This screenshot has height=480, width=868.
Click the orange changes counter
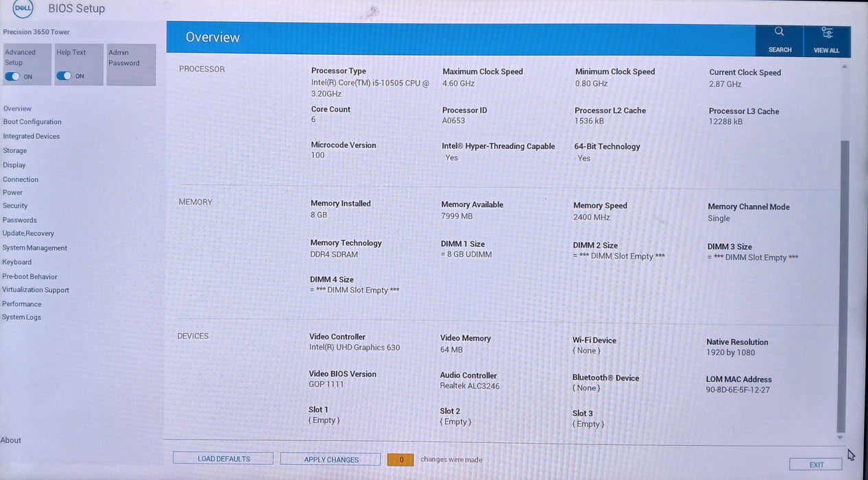pos(400,460)
